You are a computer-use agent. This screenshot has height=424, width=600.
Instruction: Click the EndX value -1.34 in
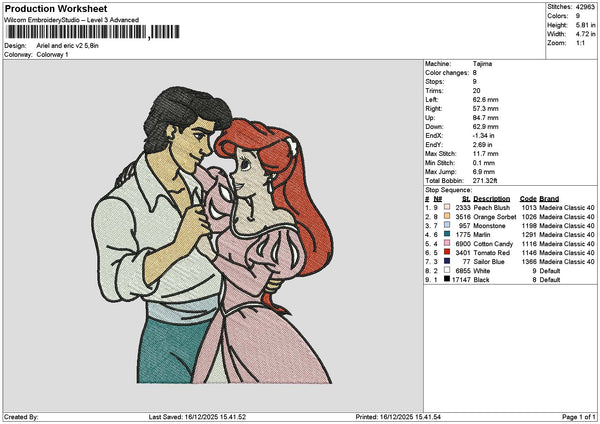tap(483, 136)
